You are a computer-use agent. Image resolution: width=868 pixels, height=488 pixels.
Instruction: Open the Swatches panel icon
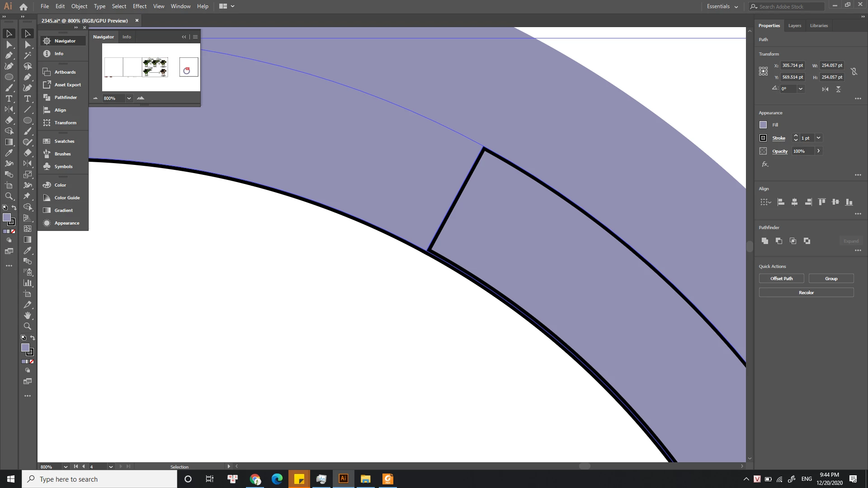pos(47,141)
